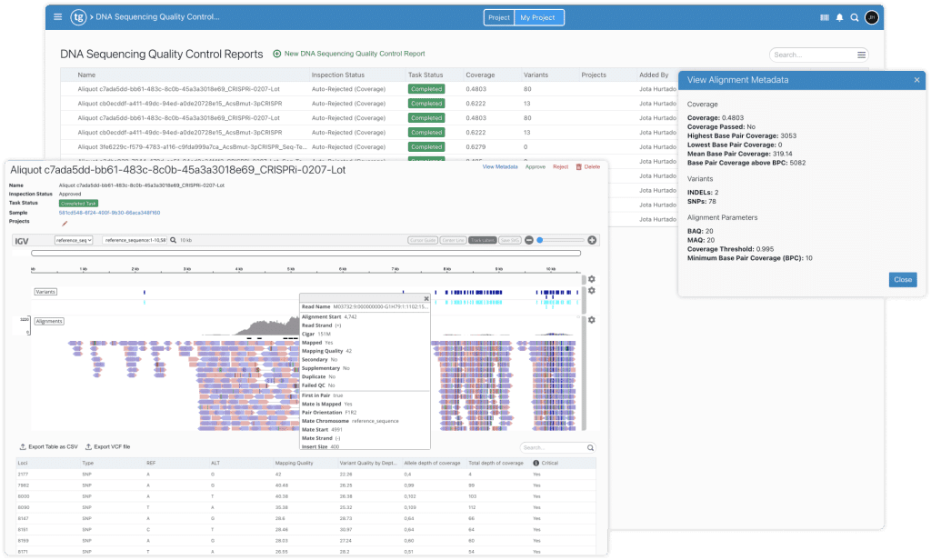Screen dimensions: 931x560
Task: Open the search icon in the top bar
Action: click(854, 17)
